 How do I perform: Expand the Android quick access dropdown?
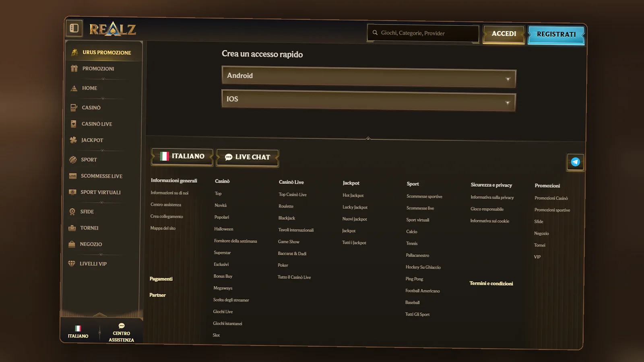click(x=369, y=77)
